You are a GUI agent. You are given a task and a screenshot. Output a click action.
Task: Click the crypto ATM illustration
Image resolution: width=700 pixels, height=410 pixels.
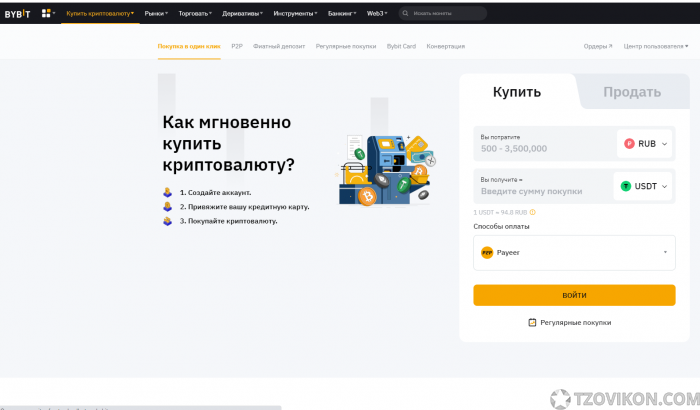click(x=386, y=171)
